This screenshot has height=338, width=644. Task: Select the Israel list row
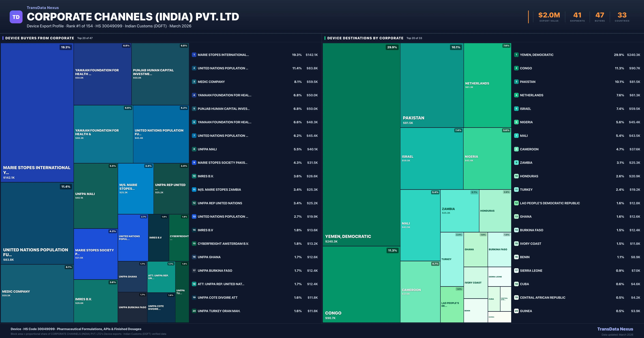525,109
